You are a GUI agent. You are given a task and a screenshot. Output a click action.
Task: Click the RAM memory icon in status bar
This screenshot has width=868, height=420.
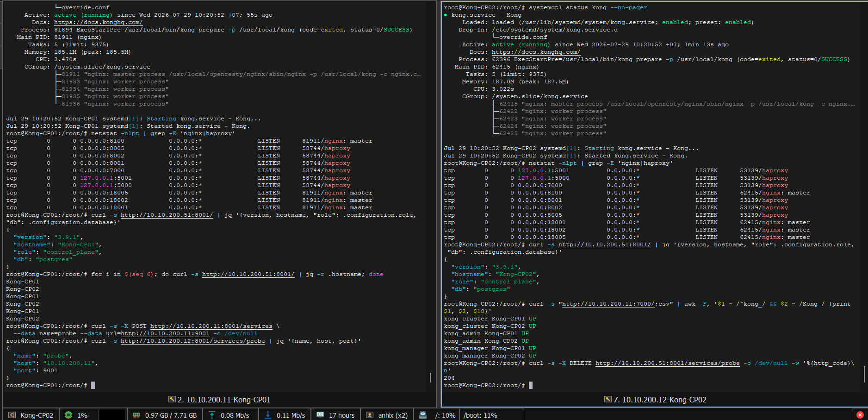pos(136,415)
